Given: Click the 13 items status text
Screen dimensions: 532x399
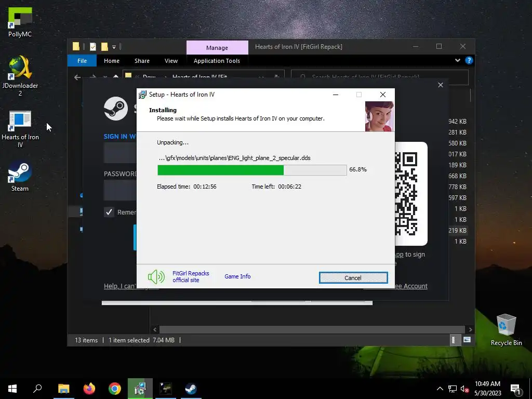Looking at the screenshot, I should [x=86, y=340].
